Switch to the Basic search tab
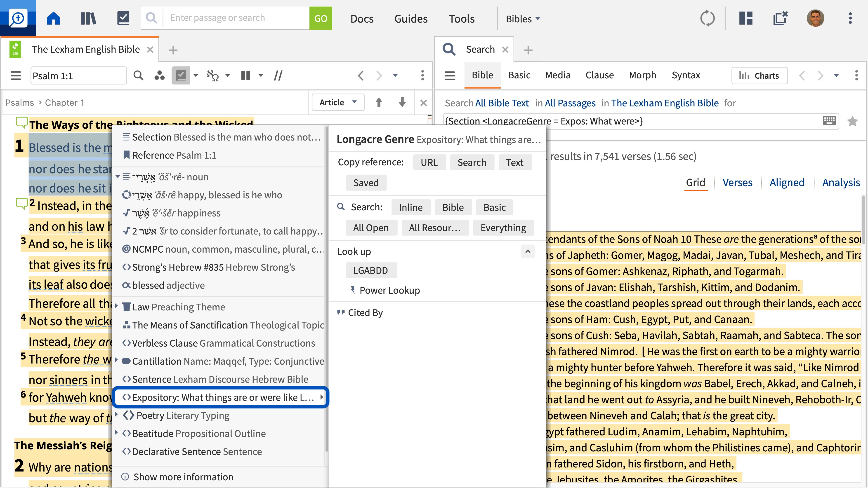868x488 pixels. coord(519,75)
